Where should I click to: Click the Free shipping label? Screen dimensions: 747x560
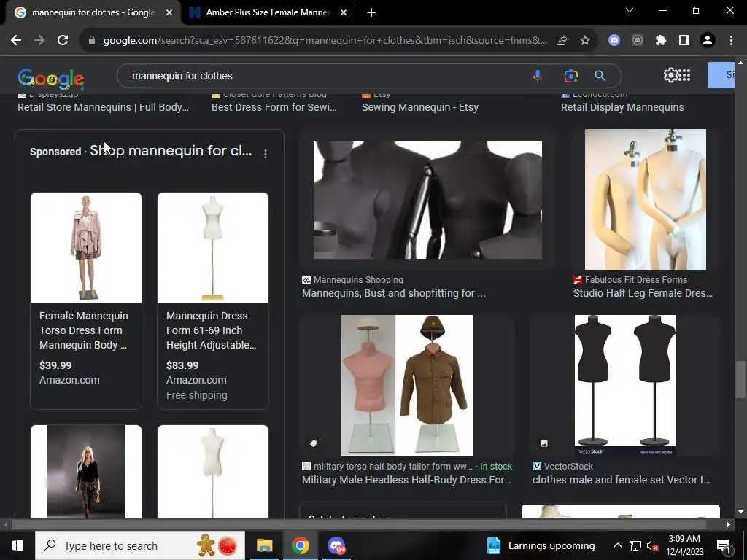(197, 395)
